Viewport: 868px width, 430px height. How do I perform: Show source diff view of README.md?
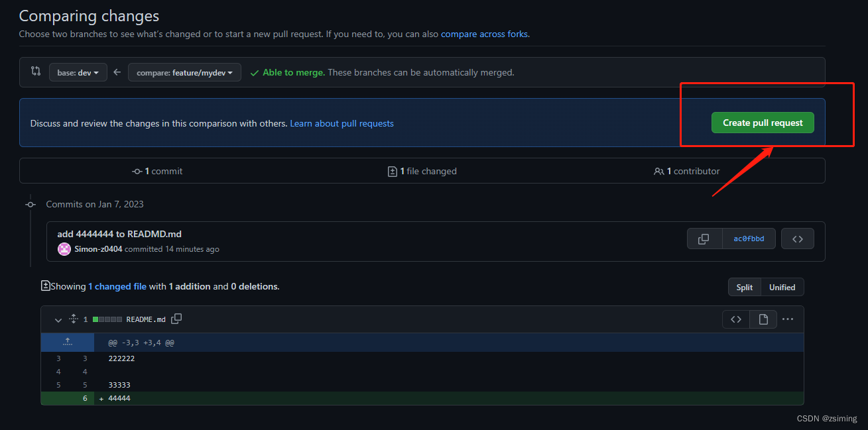[736, 319]
